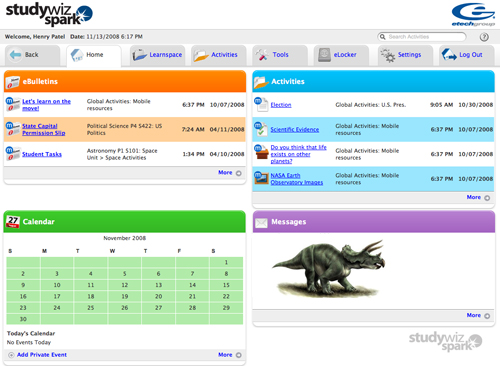Click the NASA Earth Observatory picture icon
Screen dimensions: 500x366
(261, 178)
